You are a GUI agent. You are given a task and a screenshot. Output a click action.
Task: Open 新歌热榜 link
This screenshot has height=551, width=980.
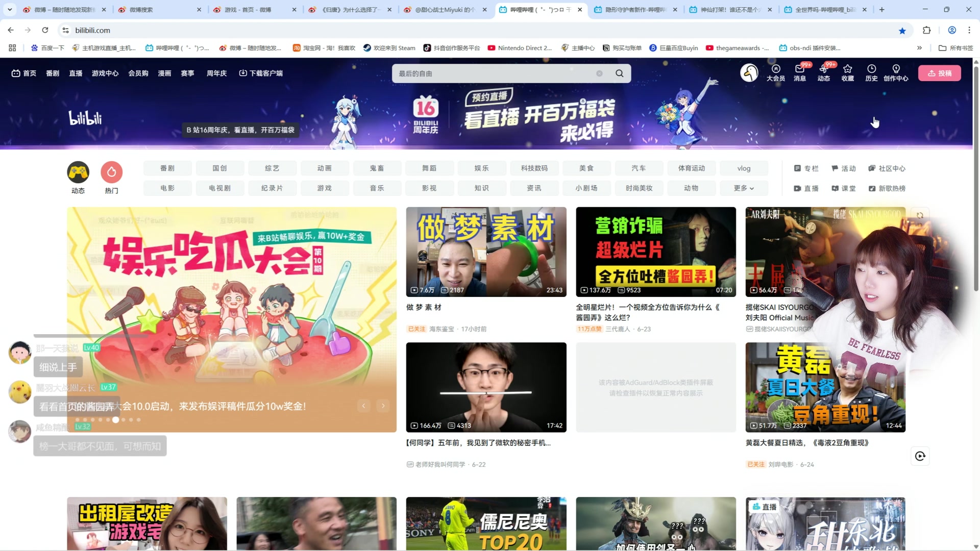(x=887, y=188)
